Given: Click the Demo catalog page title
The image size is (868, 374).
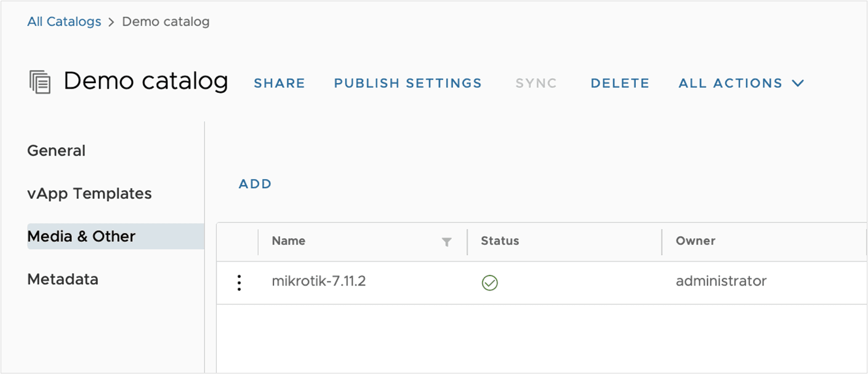Looking at the screenshot, I should pos(146,81).
